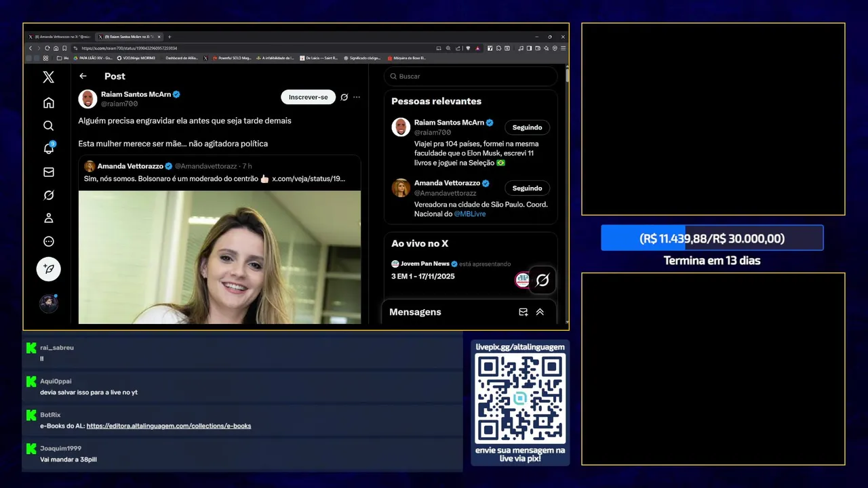Select the Raiam Santos McArn browser tab
Image resolution: width=868 pixels, height=488 pixels.
pos(129,37)
